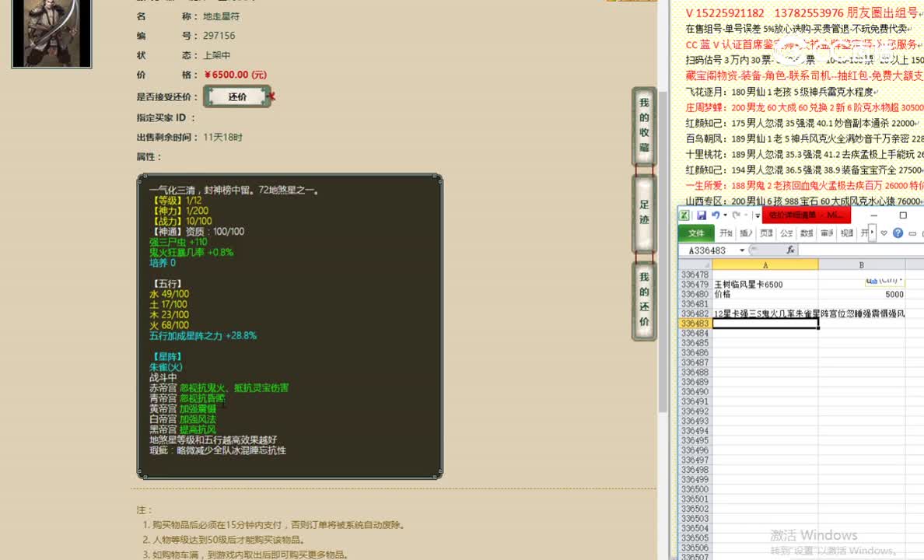
Task: Click the 赤帝宫 忽视抗鬼火 line
Action: 219,388
